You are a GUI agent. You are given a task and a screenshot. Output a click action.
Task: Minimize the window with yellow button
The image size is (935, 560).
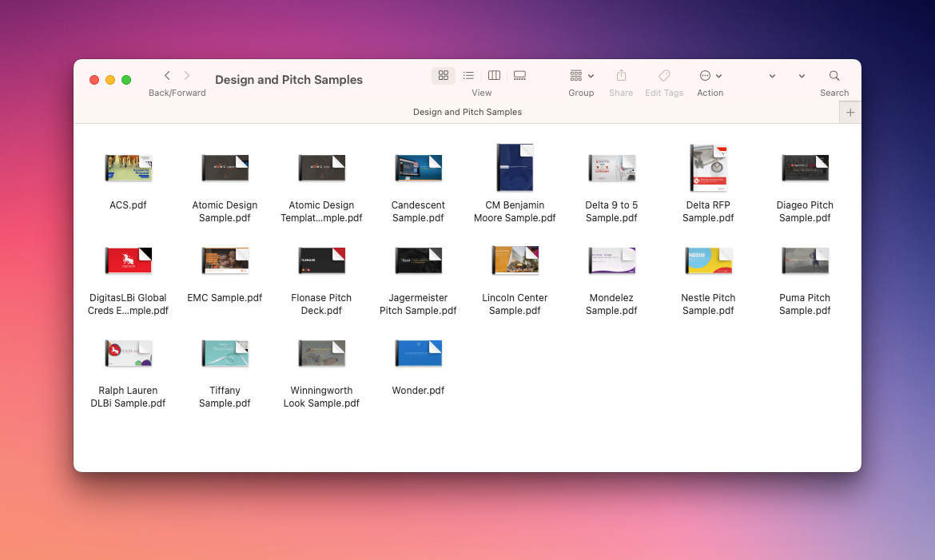pyautogui.click(x=110, y=80)
